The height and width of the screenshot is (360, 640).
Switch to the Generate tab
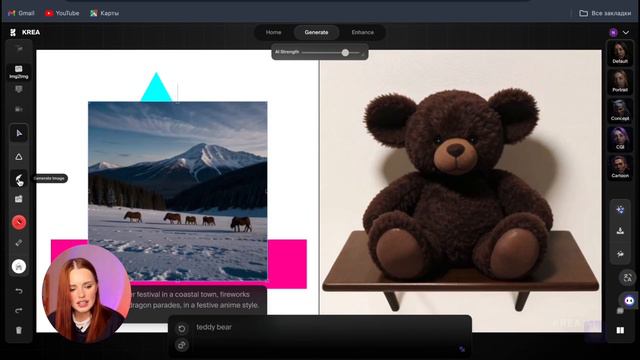coord(316,32)
